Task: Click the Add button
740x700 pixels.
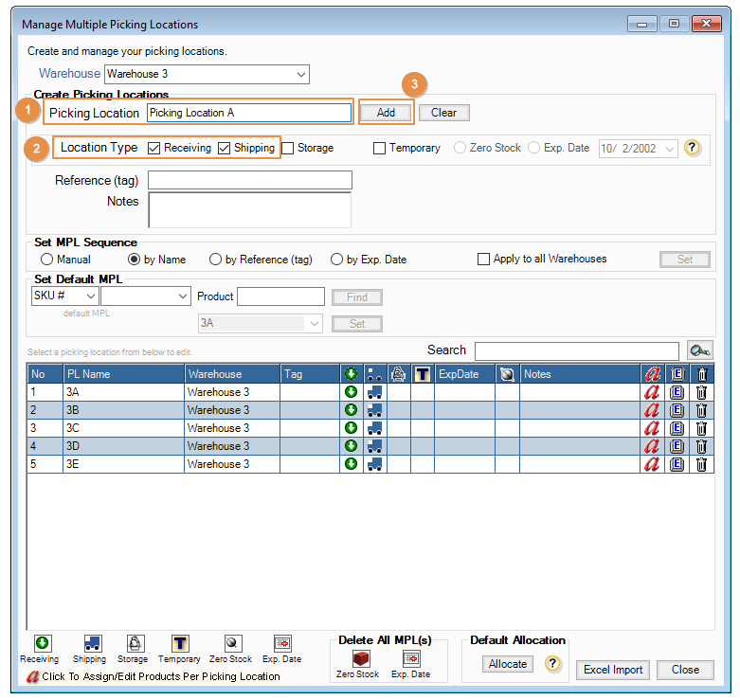Action: (386, 113)
